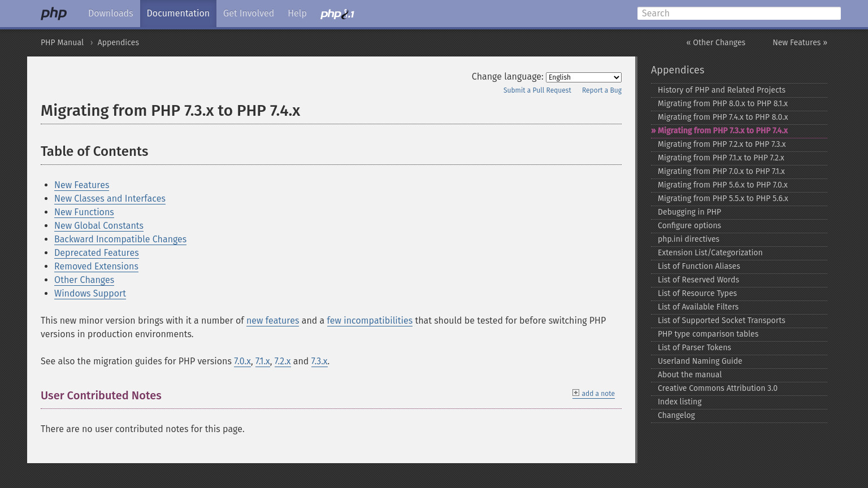Open the Removed Extensions link
This screenshot has width=868, height=488.
coord(96,267)
